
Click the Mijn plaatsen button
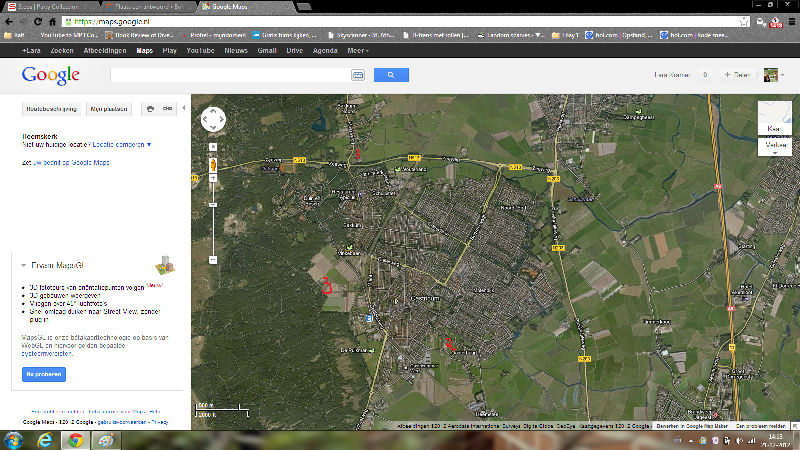(109, 109)
